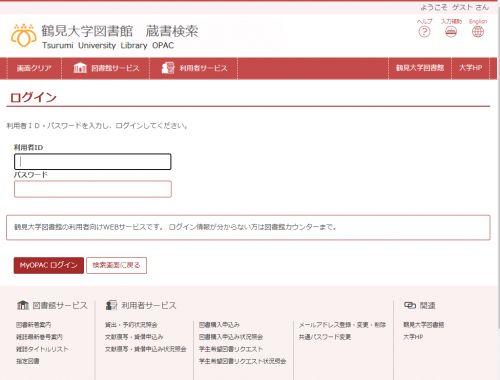
Task: Open the 雑誌タイトルリスト footer link
Action: [42, 349]
